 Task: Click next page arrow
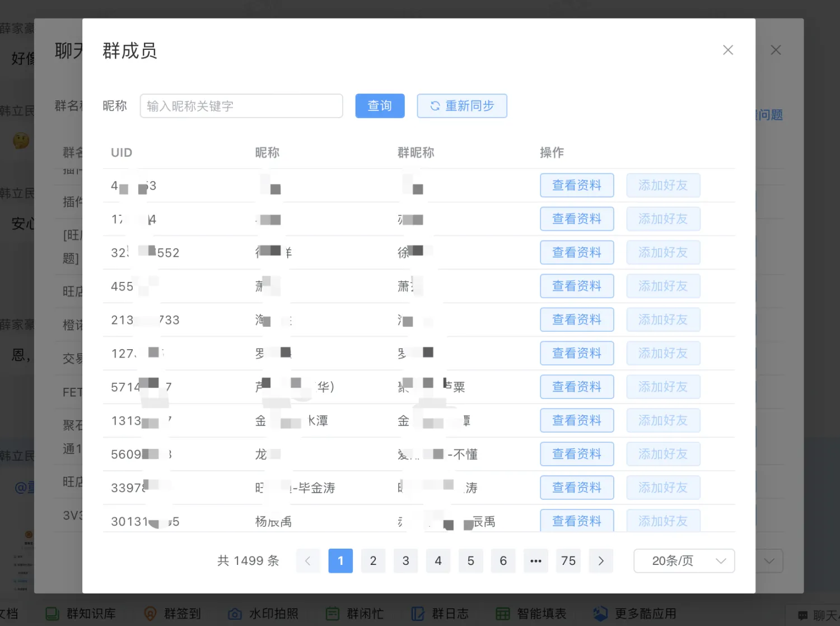tap(600, 560)
